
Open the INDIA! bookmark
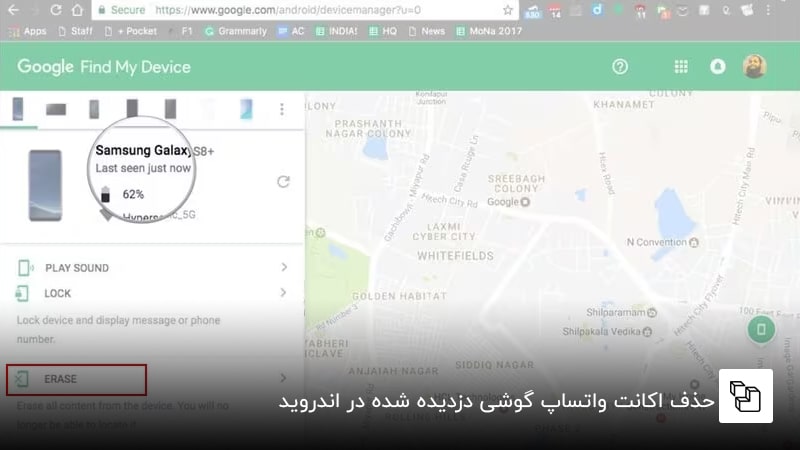point(337,31)
